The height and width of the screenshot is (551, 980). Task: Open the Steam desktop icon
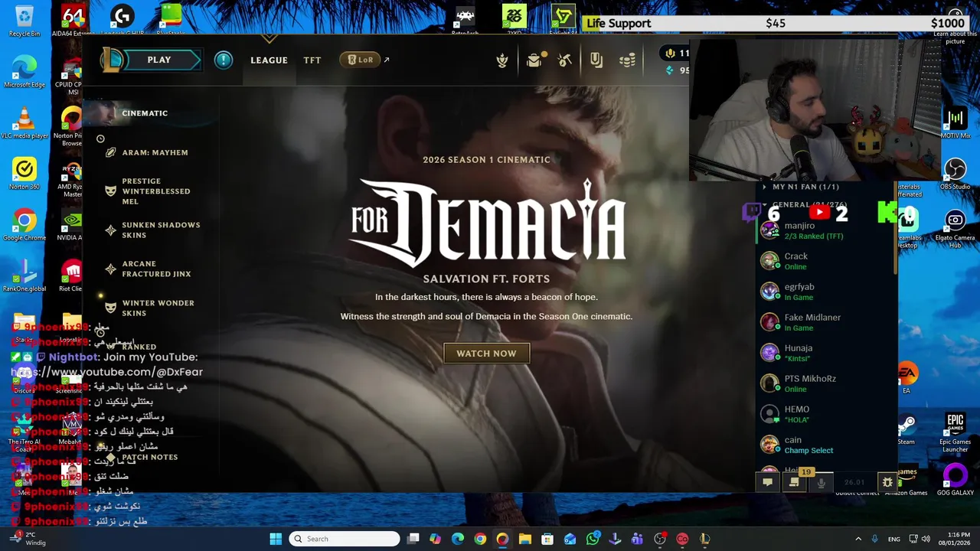(x=906, y=429)
